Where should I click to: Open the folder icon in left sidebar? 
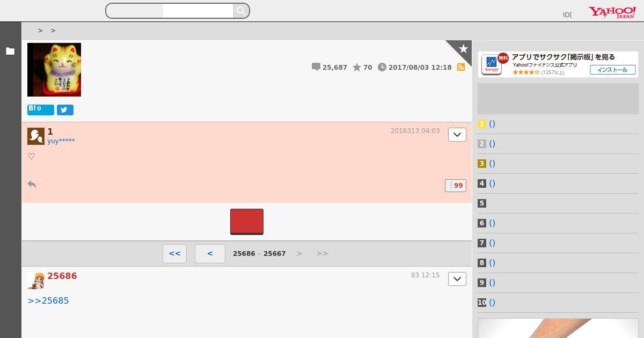(x=10, y=52)
